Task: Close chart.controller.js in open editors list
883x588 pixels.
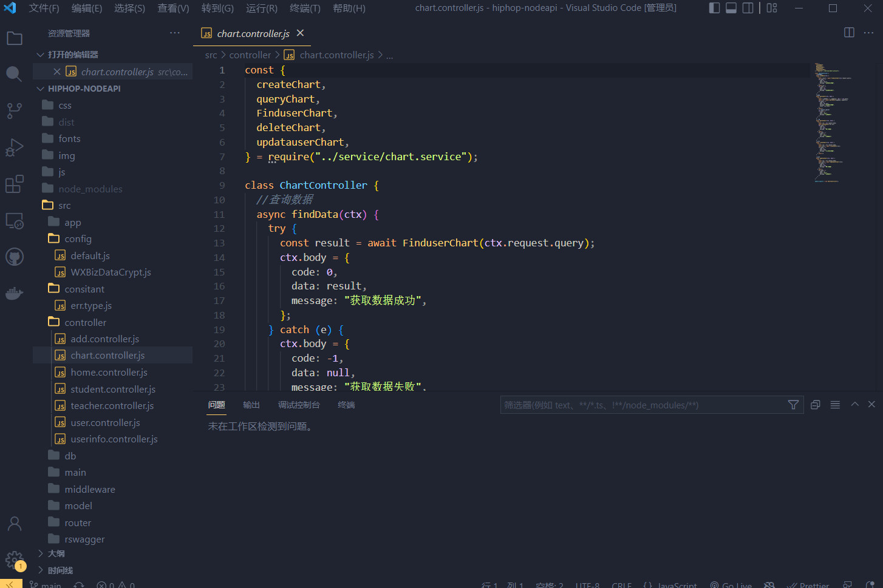Action: (57, 72)
